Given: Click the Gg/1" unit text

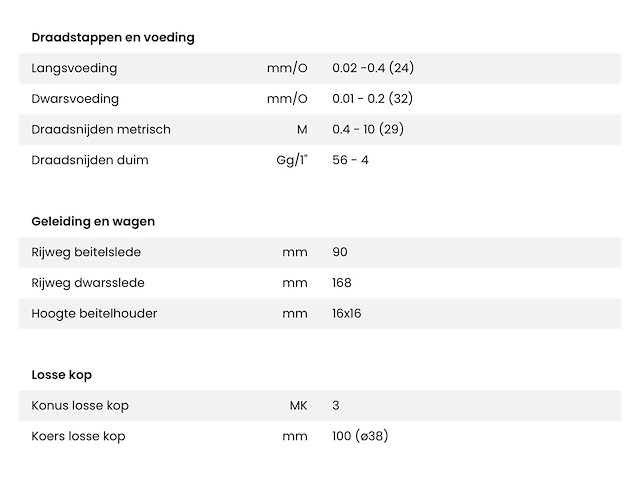Looking at the screenshot, I should coord(292,160).
